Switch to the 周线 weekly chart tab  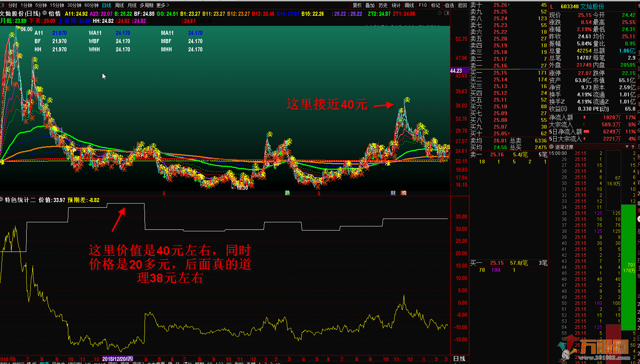(x=119, y=5)
